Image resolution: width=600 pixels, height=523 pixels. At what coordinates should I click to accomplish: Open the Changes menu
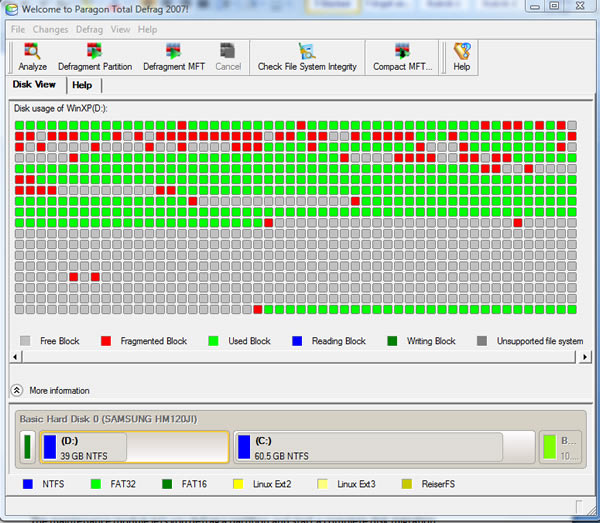coord(50,29)
